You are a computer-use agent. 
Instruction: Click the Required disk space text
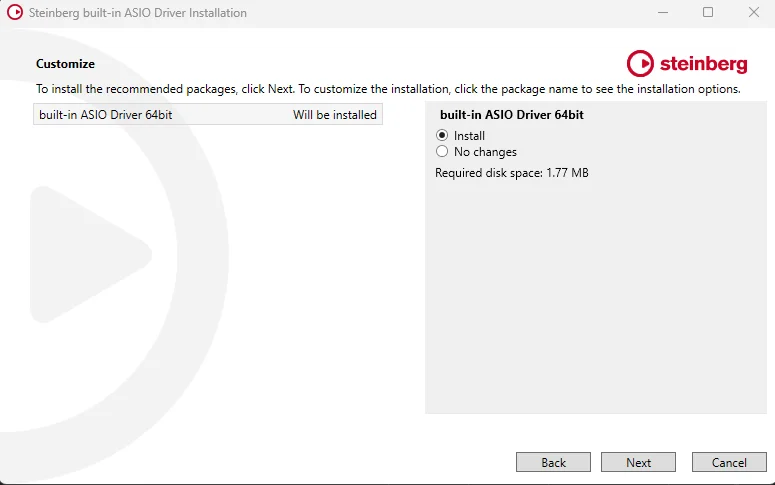tap(511, 173)
